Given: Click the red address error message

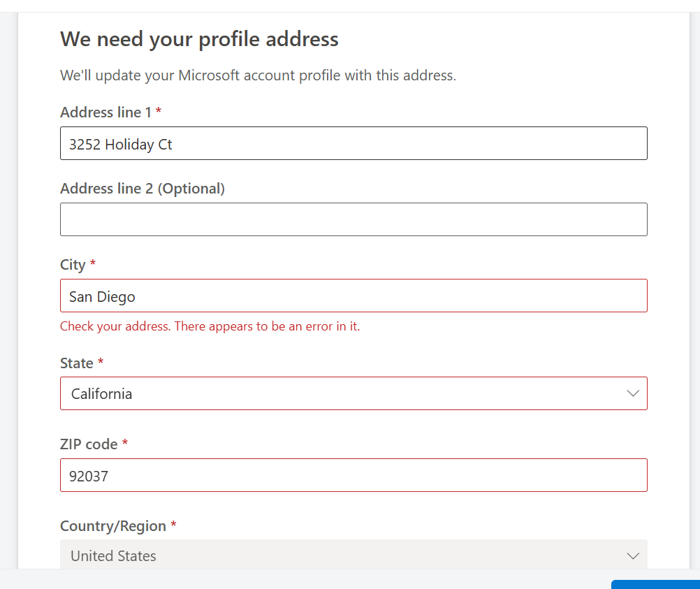Looking at the screenshot, I should [210, 326].
